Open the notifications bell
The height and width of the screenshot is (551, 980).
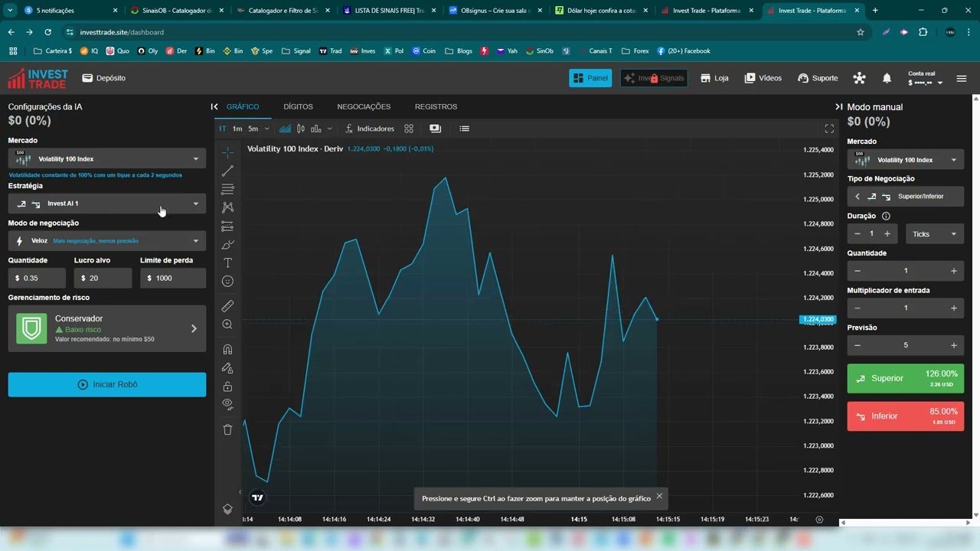[887, 78]
